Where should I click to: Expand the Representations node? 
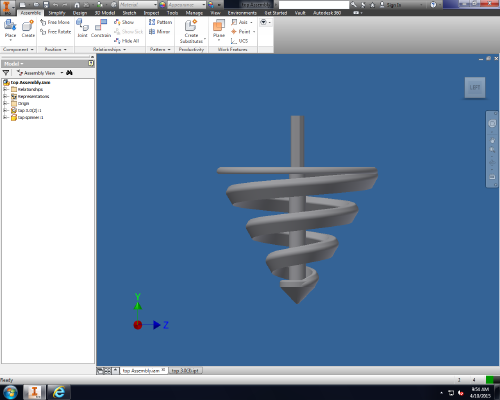pos(5,96)
